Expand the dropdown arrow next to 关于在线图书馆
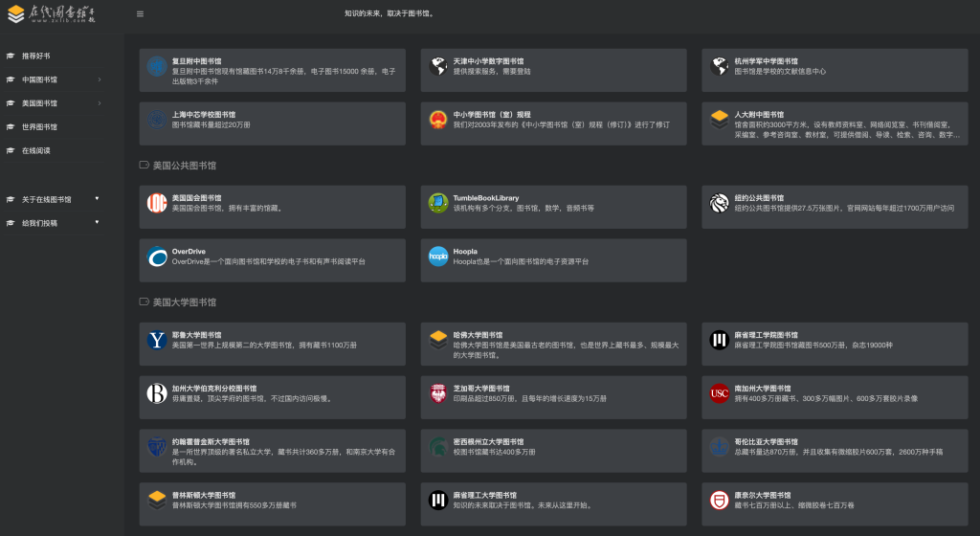 pyautogui.click(x=97, y=199)
